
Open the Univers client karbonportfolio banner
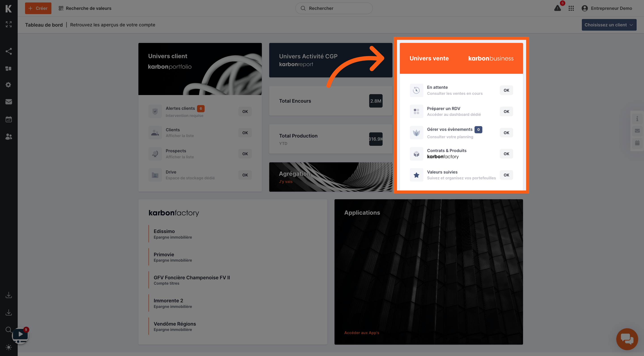tap(200, 69)
